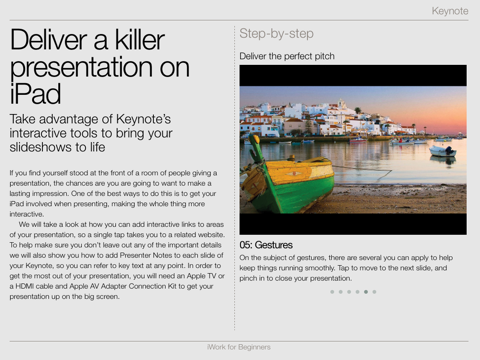Tap the paragraph starting 'If you find yourself'
Screen dimensions: 480x360
pyautogui.click(x=113, y=193)
